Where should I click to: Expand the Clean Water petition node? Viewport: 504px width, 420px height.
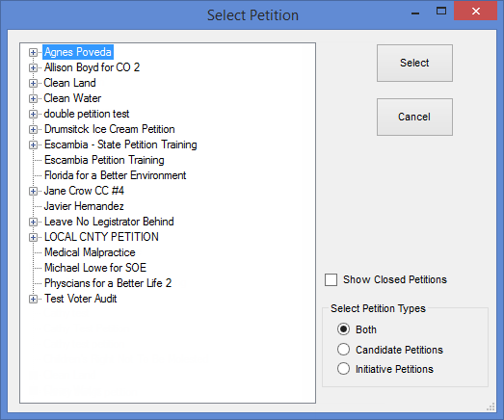click(x=33, y=98)
